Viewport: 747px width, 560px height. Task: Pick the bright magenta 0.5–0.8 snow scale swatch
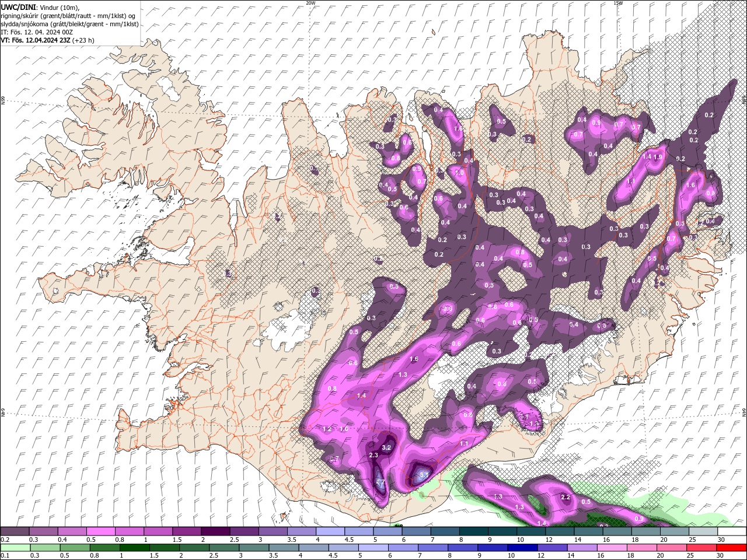click(100, 531)
